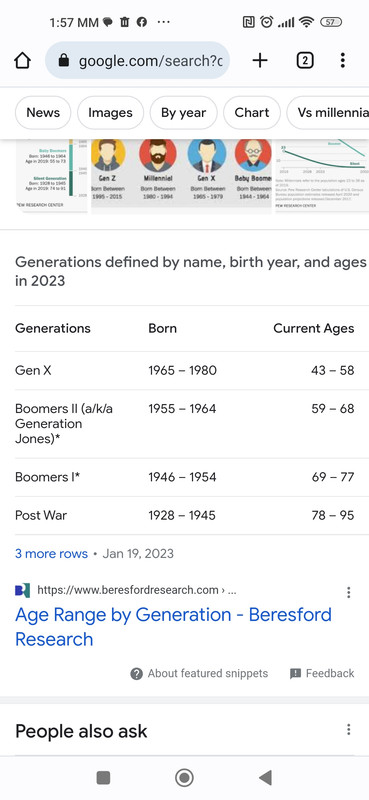This screenshot has height=800, width=369.
Task: Tap Android home circle button
Action: click(x=184, y=778)
